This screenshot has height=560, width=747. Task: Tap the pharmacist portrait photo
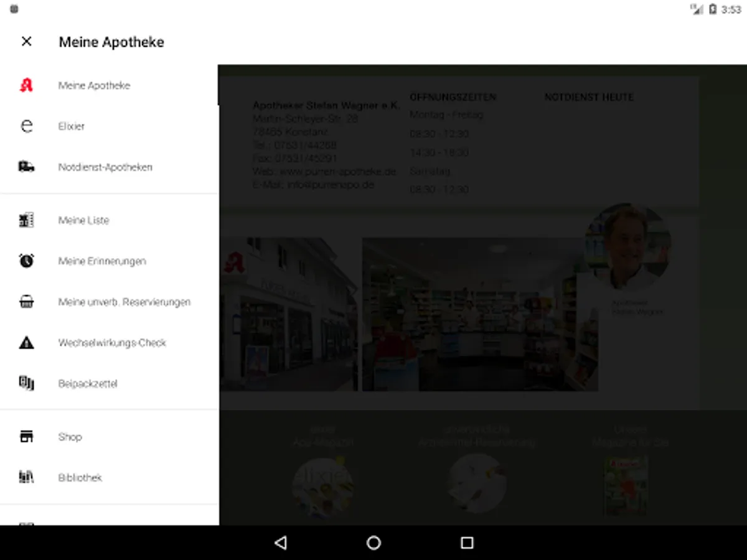629,246
